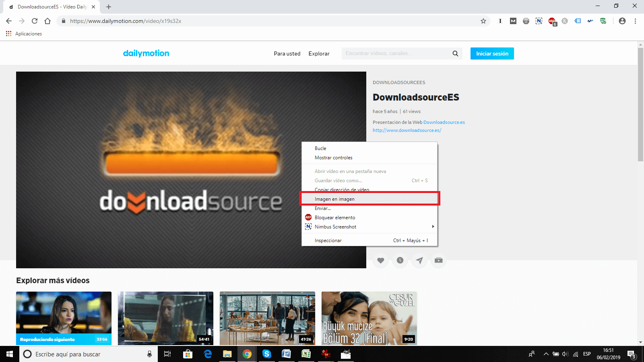The image size is (644, 362).
Task: Click the video search input field
Action: tap(396, 53)
